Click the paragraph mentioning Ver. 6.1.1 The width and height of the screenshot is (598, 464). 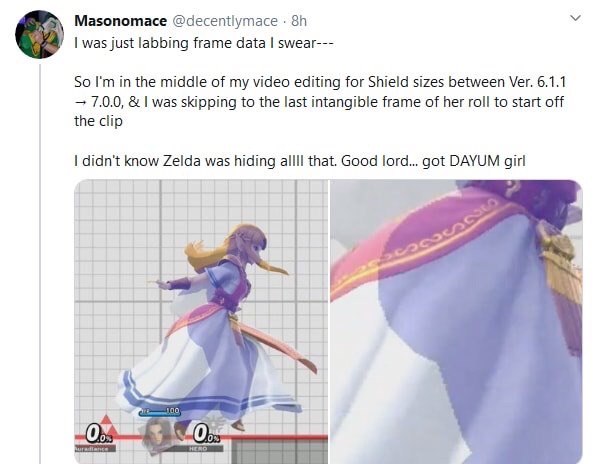click(320, 101)
